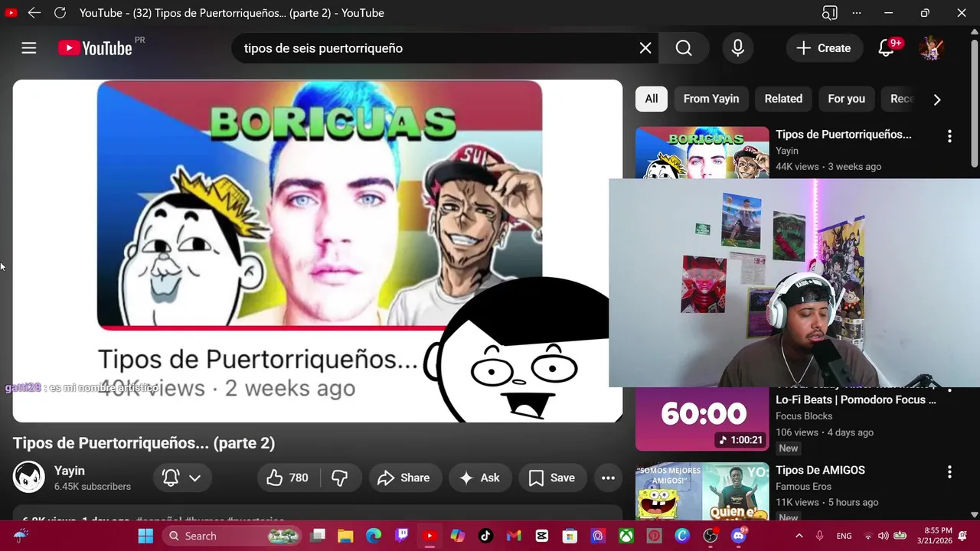Select the 'All' filter chip
This screenshot has height=551, width=980.
[652, 99]
